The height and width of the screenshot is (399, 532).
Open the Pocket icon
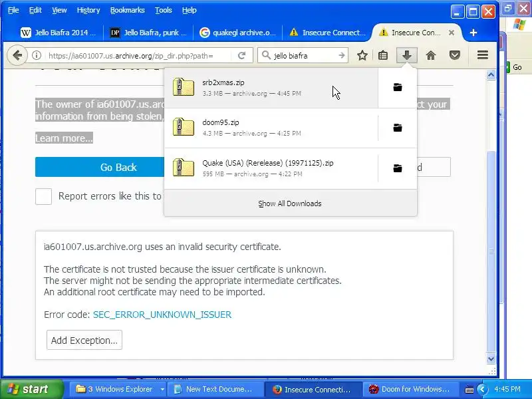pyautogui.click(x=455, y=55)
